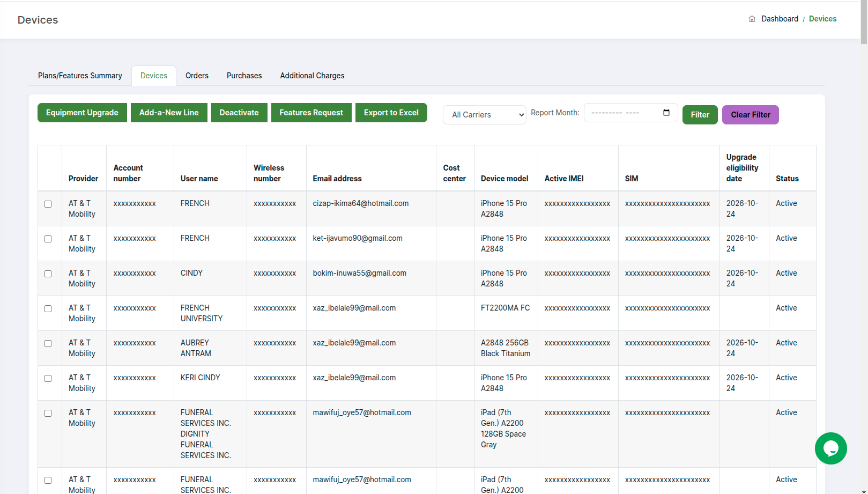The image size is (868, 494).
Task: Click the Filter button to apply filters
Action: tap(700, 114)
